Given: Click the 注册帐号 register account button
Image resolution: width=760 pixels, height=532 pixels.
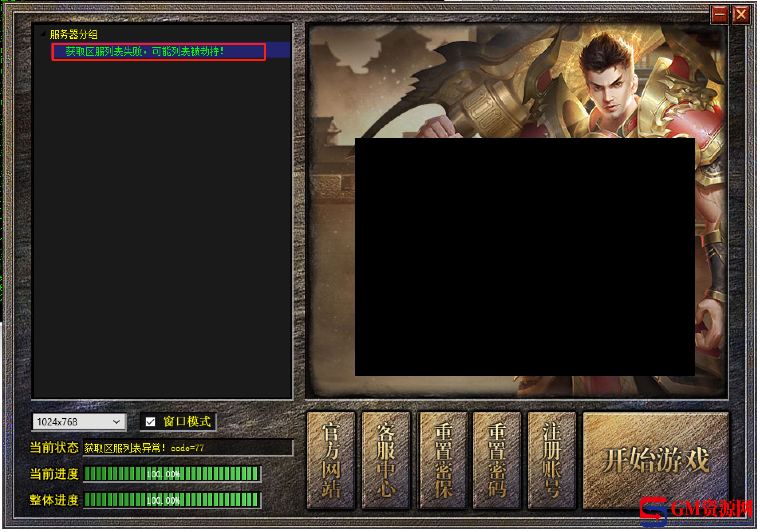Looking at the screenshot, I should click(x=552, y=461).
